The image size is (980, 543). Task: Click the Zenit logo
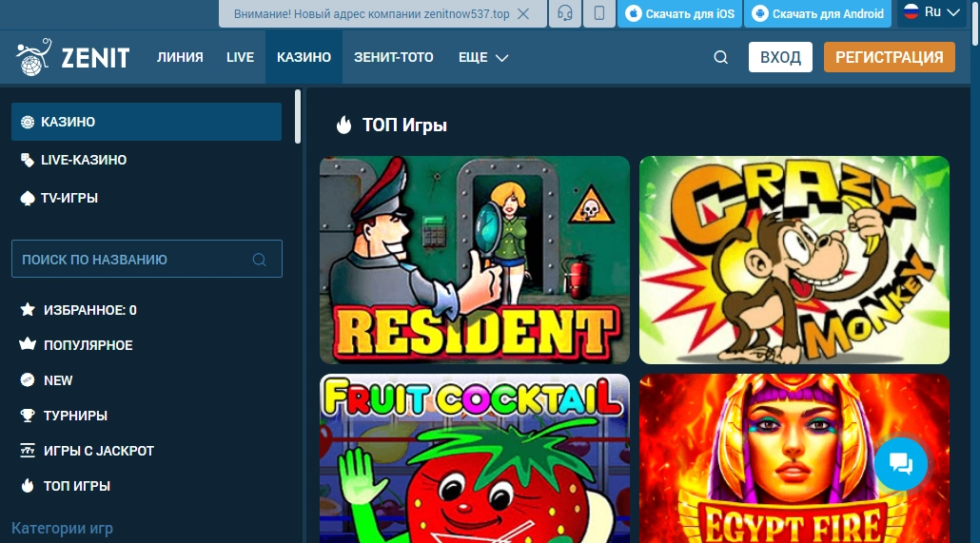(x=72, y=57)
